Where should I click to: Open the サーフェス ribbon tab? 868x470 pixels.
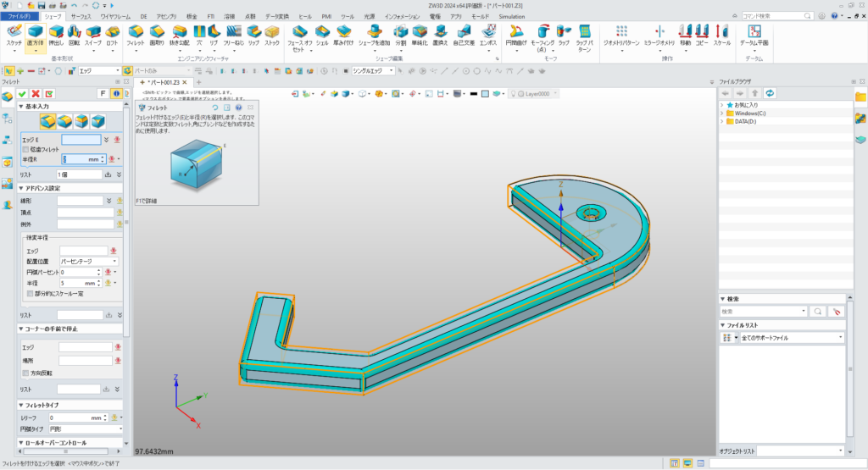point(81,16)
